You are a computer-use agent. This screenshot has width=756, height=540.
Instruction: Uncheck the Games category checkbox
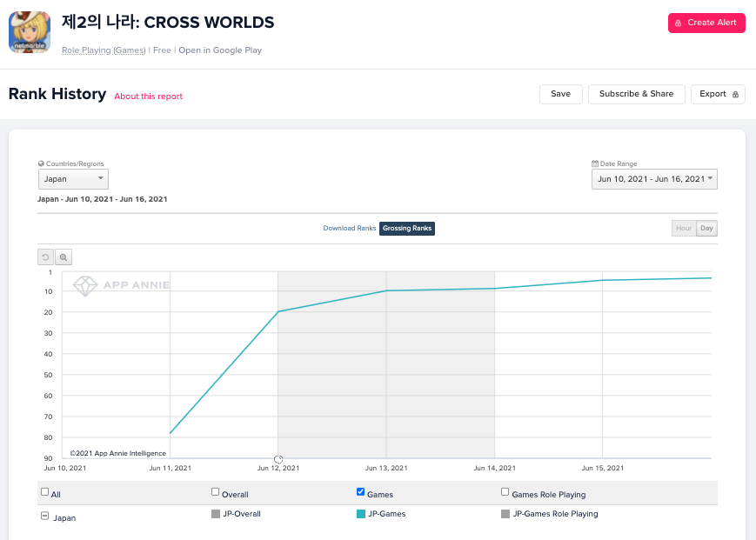point(360,492)
